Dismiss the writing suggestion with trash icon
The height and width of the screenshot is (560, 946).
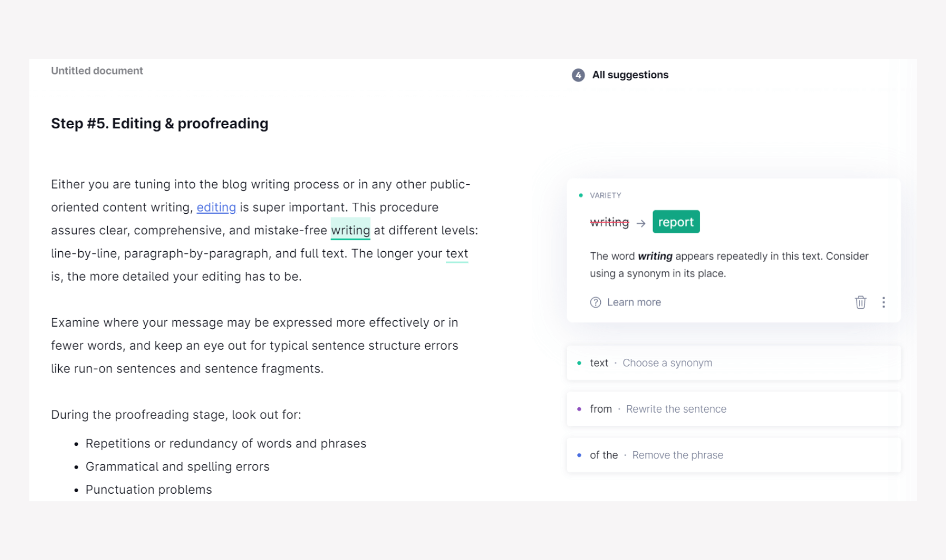pyautogui.click(x=860, y=302)
